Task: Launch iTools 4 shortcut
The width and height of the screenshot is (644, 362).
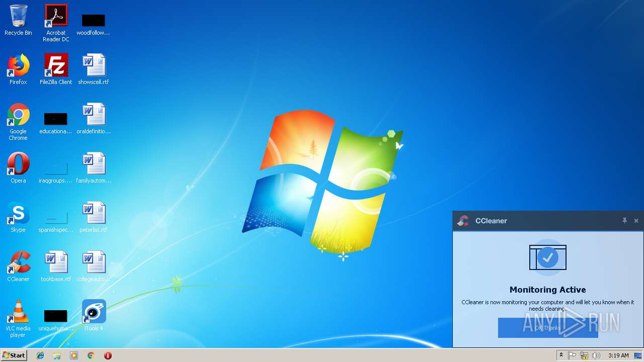Action: coord(94,316)
